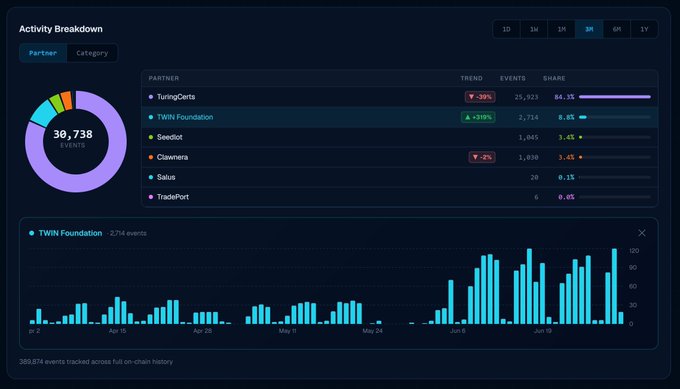Click the Apr 28 axis label
The width and height of the screenshot is (680, 389).
[x=202, y=331]
